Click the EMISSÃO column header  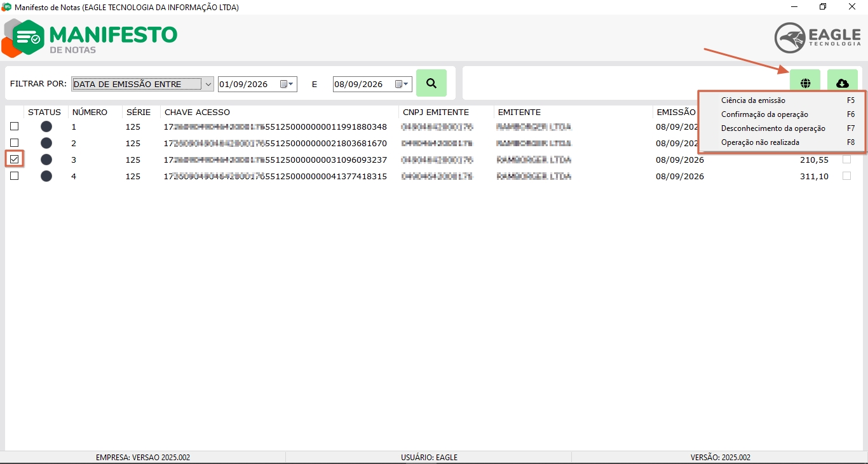pyautogui.click(x=676, y=113)
